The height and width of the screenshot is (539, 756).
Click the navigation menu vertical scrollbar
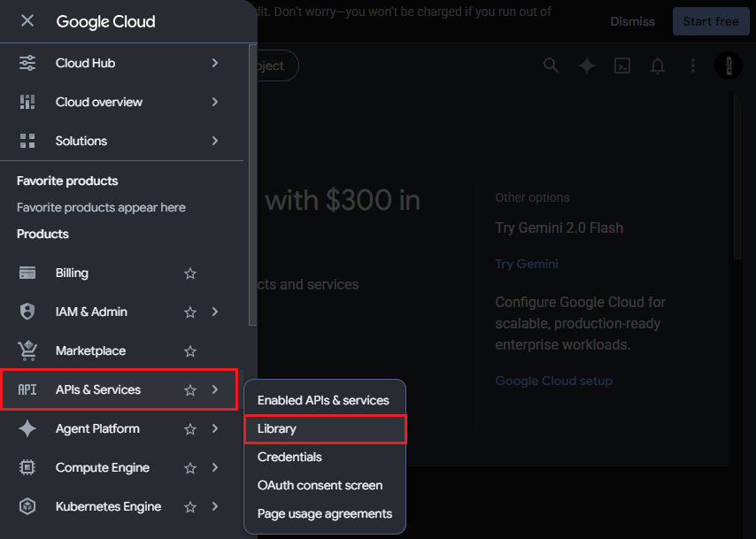(x=252, y=185)
